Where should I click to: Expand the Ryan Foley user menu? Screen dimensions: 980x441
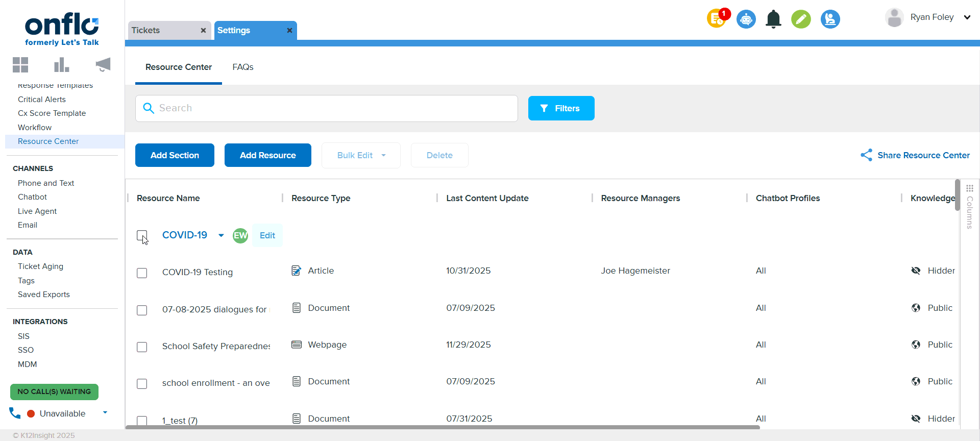(967, 17)
